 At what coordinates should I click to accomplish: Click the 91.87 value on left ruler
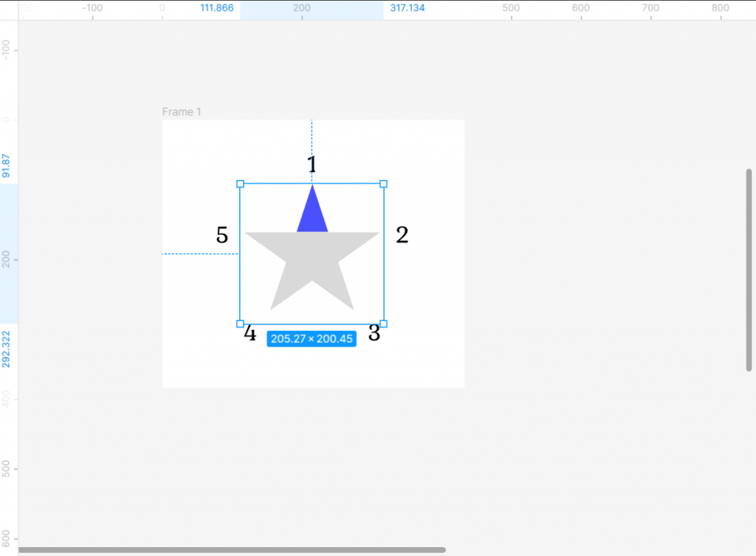[7, 165]
